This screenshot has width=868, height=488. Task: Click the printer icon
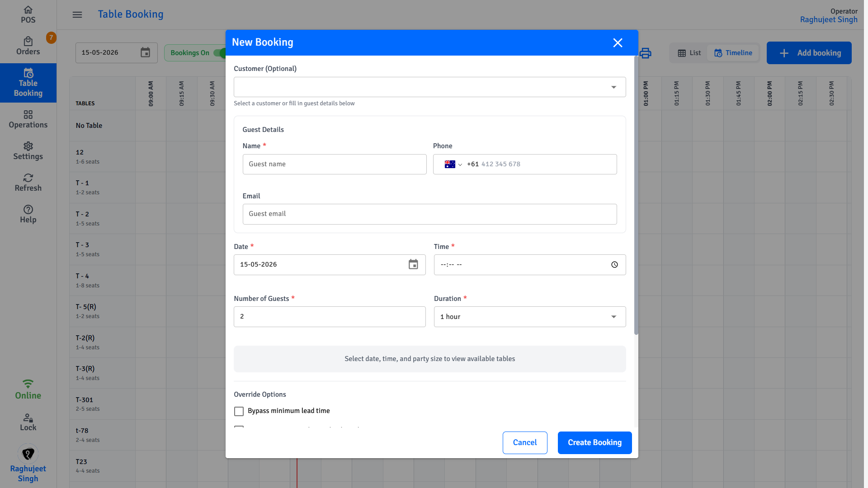pos(646,53)
